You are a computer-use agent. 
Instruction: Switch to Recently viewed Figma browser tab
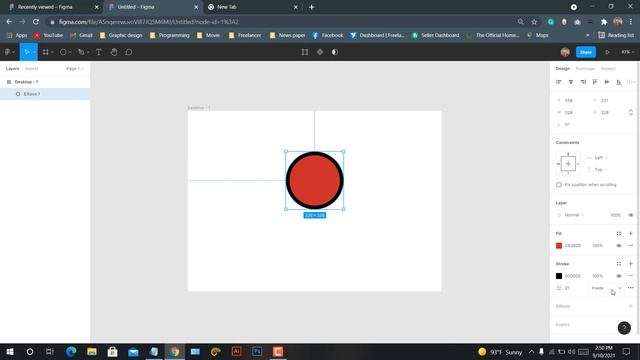[x=52, y=7]
